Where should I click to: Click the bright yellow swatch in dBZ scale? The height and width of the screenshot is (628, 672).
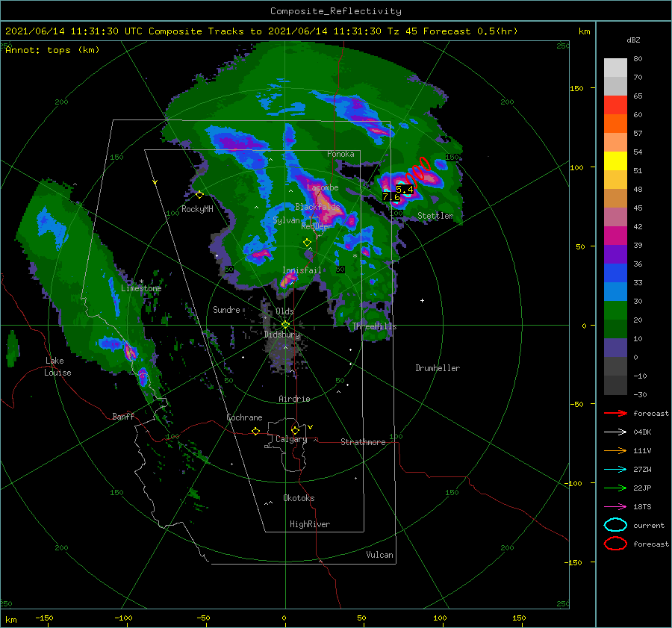click(x=615, y=161)
